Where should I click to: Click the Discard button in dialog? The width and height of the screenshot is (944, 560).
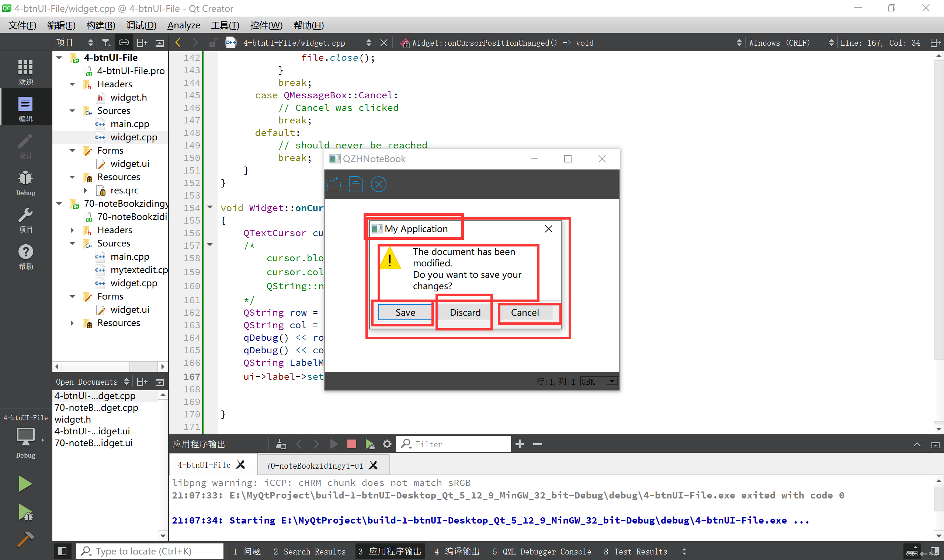(x=465, y=312)
